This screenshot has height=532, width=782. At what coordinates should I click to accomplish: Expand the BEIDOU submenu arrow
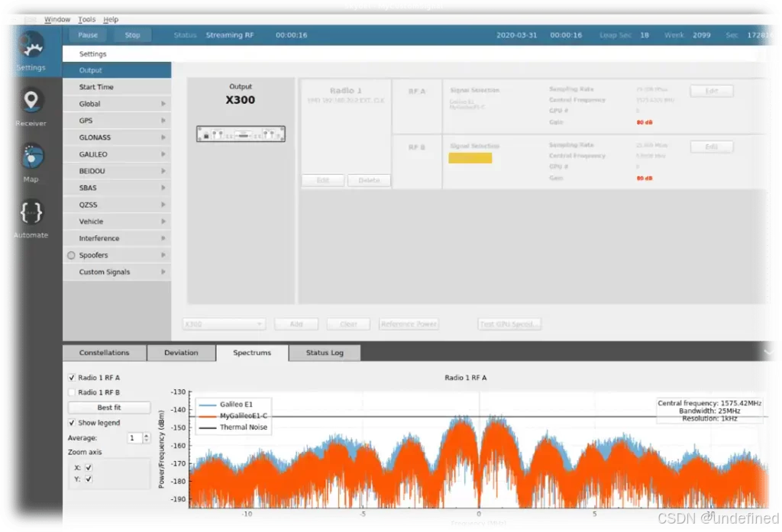[x=163, y=171]
